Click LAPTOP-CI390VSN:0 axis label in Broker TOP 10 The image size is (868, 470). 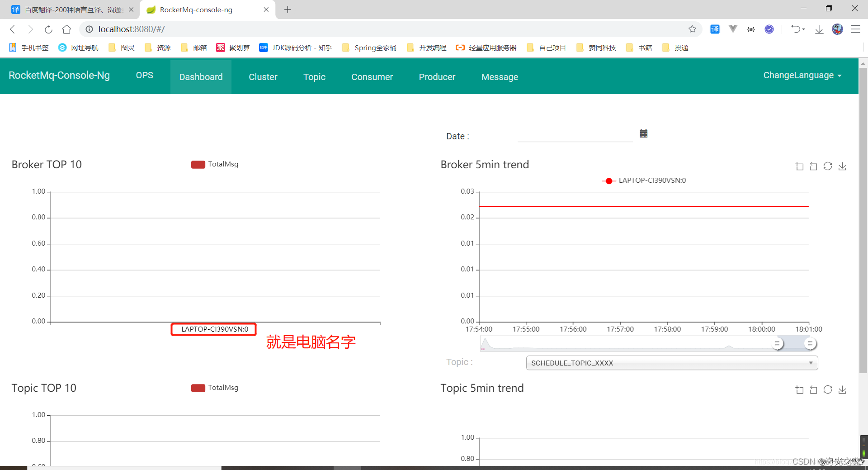click(x=215, y=329)
